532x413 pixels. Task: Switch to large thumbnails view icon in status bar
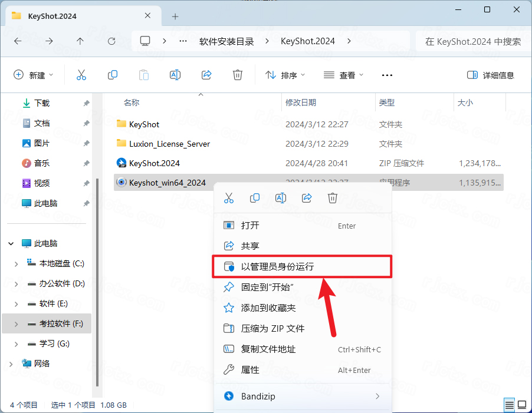(x=522, y=405)
